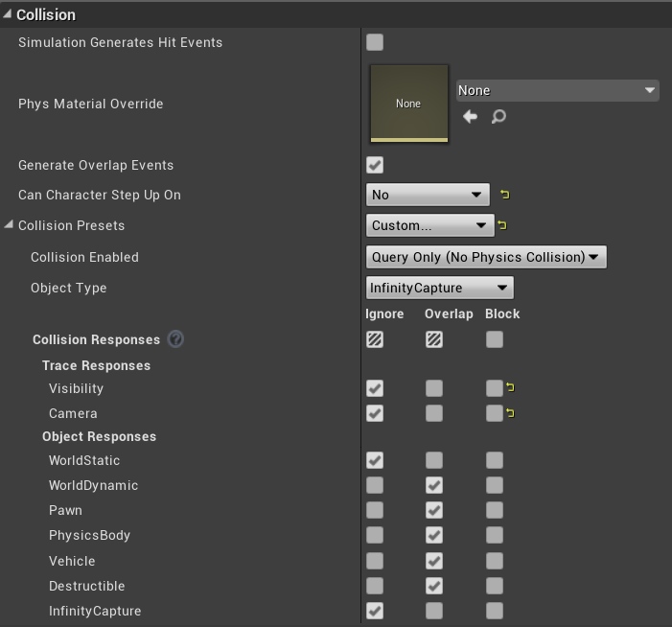Check Visibility Ignore checkbox
672x627 pixels.
click(x=375, y=388)
